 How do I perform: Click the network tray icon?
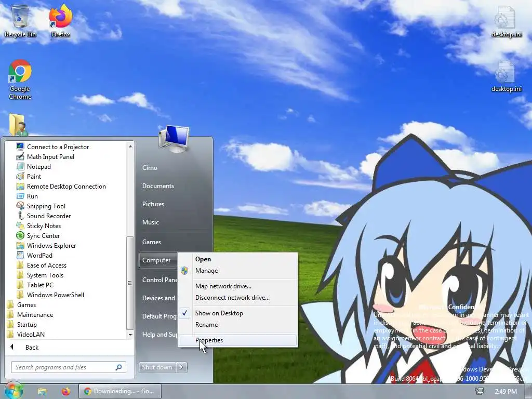[480, 391]
